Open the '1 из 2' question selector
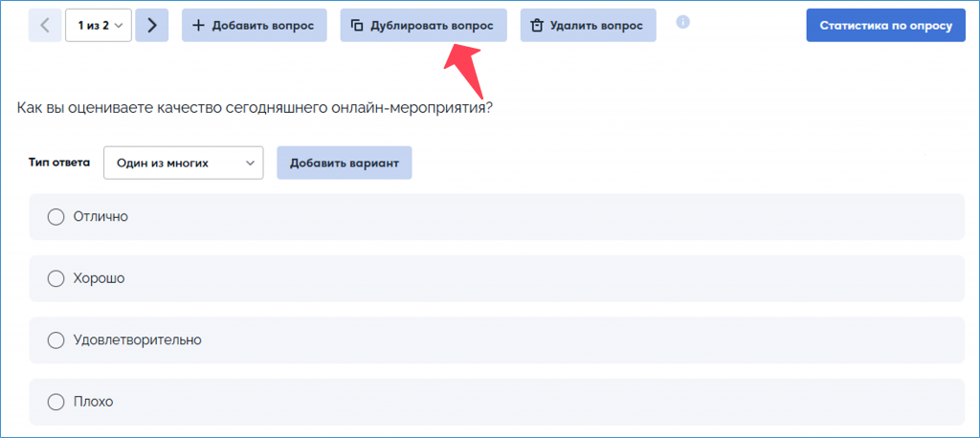Viewport: 980px width, 438px height. click(99, 26)
